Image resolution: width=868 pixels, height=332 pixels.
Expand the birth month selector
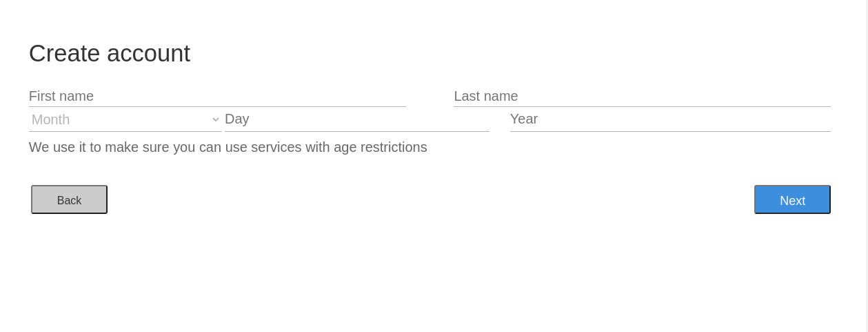coord(125,119)
